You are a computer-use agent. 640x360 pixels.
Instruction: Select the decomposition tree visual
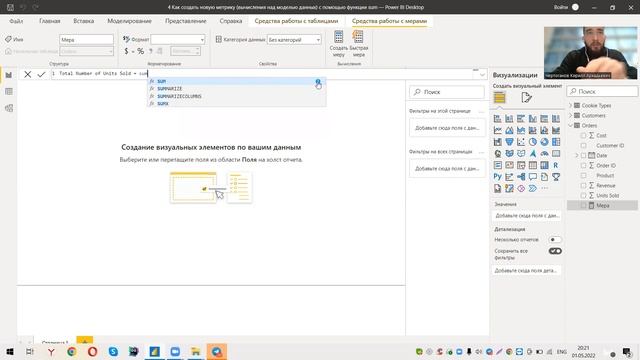click(521, 177)
